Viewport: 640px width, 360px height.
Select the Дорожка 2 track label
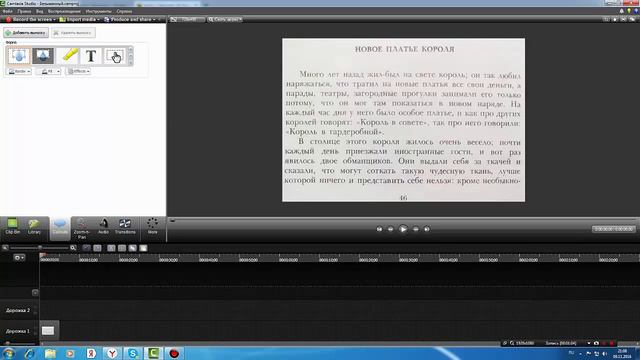point(18,310)
